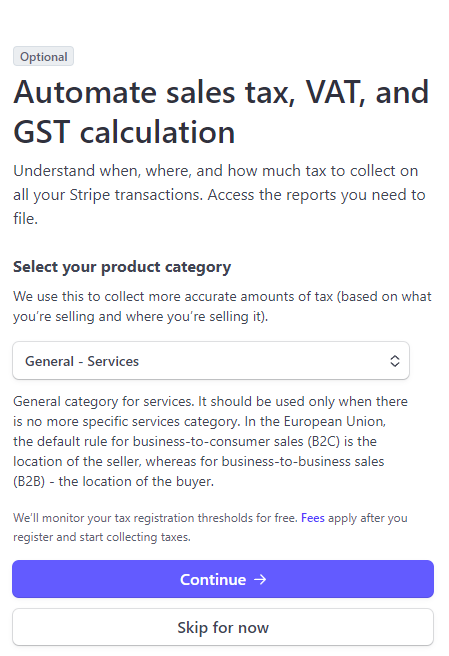Screen dimensions: 449x656
Task: Click the '(B2B) - the location of the buyer' line
Action: [113, 482]
